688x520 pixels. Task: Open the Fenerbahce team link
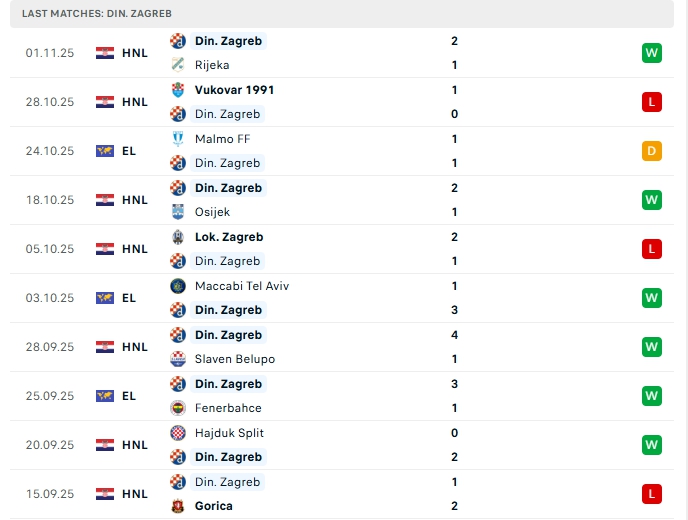228,408
